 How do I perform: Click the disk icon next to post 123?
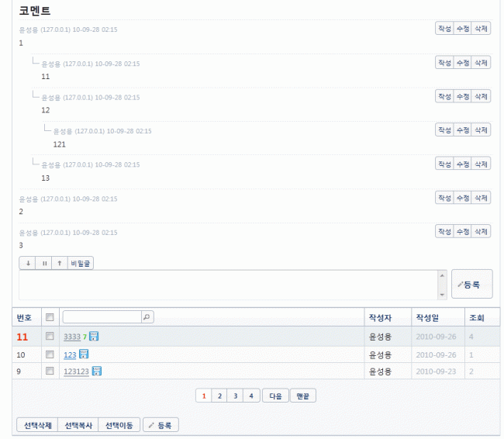click(x=83, y=354)
